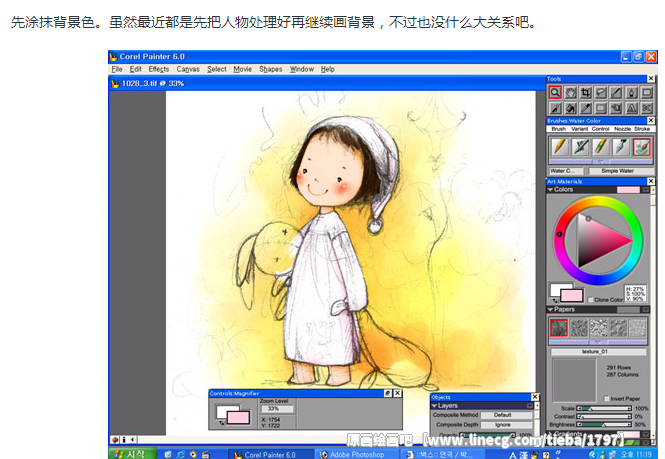Image resolution: width=665 pixels, height=459 pixels.
Task: Select the Rectangle shape tool
Action: click(647, 92)
